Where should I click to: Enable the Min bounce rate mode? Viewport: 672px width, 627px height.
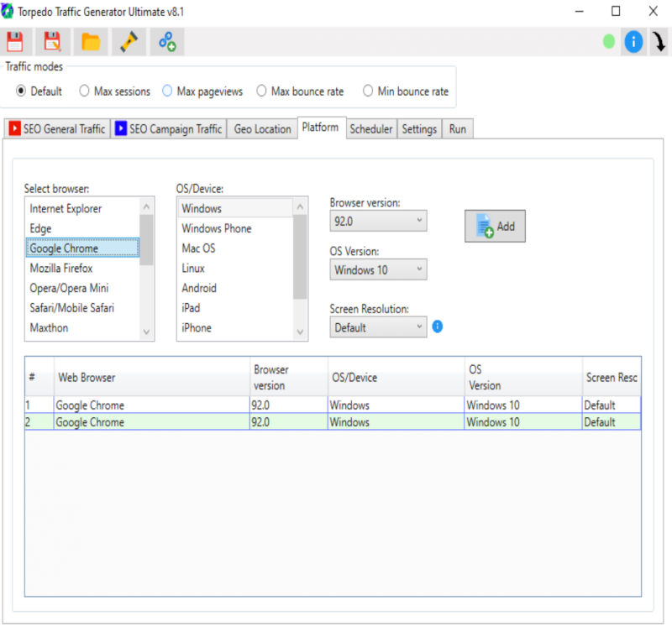tap(368, 91)
